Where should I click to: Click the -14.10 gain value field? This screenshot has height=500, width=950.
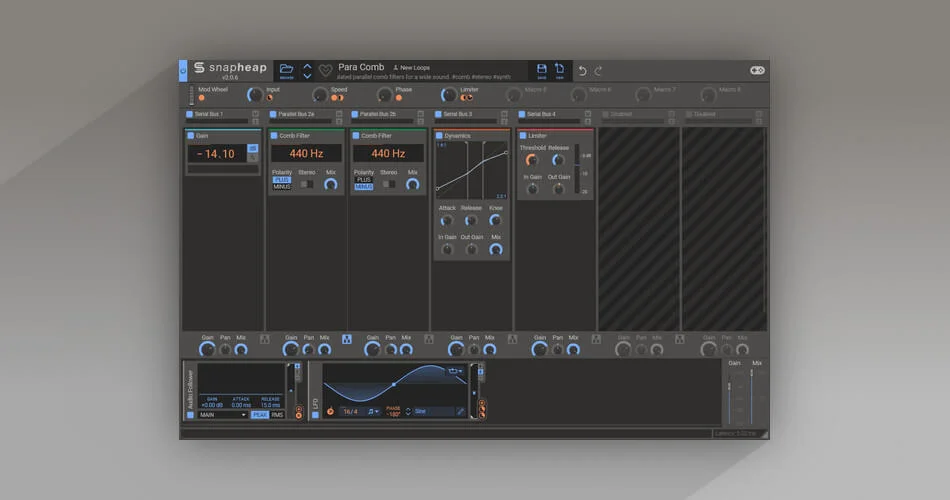[x=217, y=154]
